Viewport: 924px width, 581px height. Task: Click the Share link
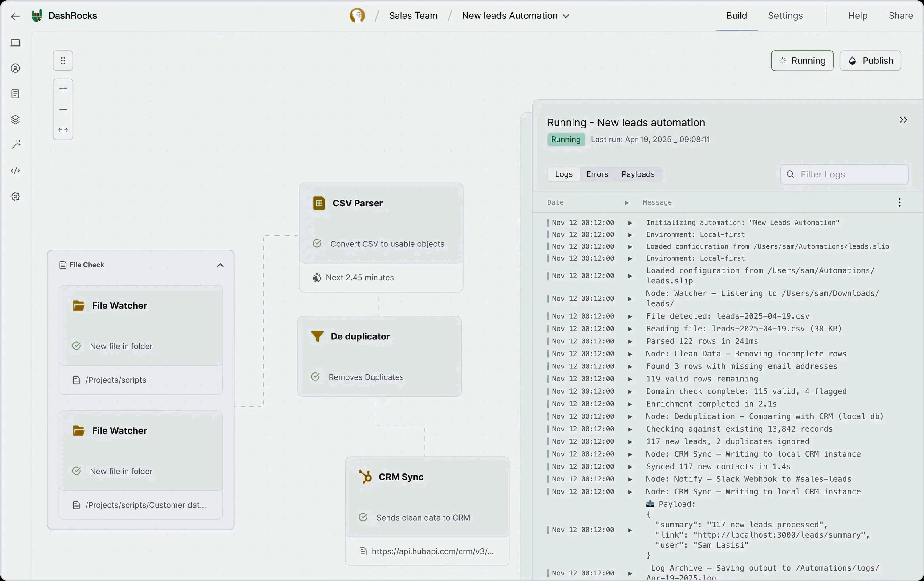pyautogui.click(x=900, y=16)
